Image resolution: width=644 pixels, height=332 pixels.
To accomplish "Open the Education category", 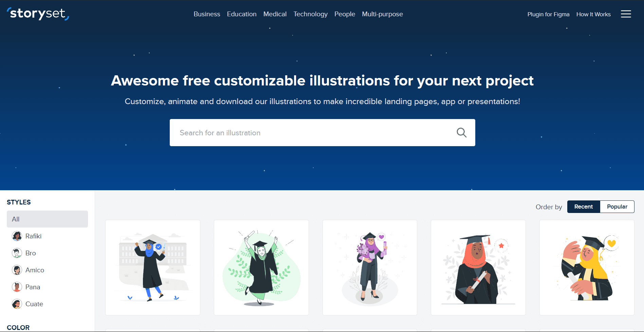I will [x=242, y=14].
